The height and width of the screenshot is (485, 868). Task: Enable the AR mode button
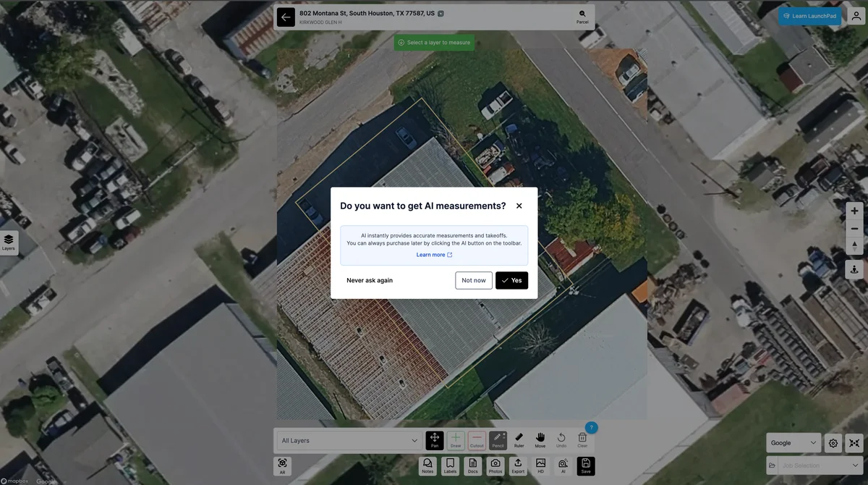pos(282,465)
